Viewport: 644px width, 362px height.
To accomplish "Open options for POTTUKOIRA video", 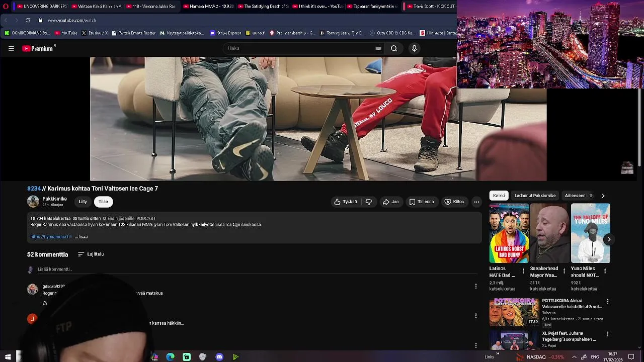I will [x=608, y=302].
